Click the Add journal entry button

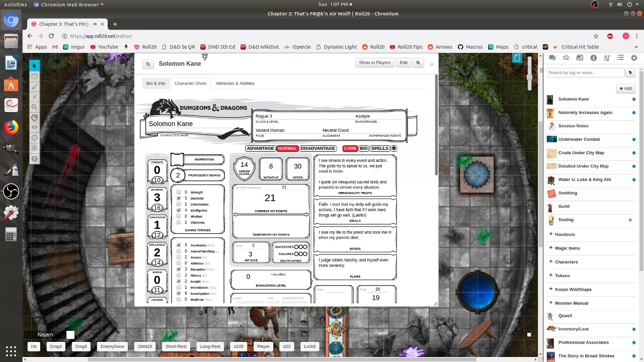626,88
